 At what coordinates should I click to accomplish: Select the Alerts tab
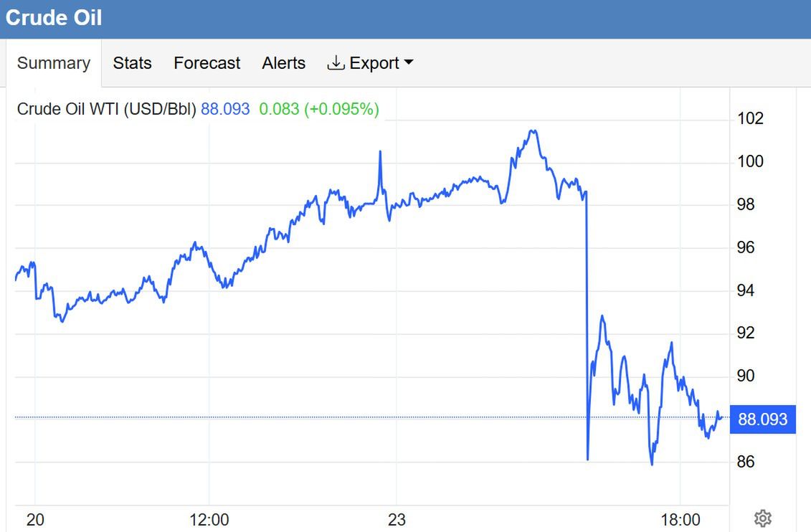click(x=283, y=63)
